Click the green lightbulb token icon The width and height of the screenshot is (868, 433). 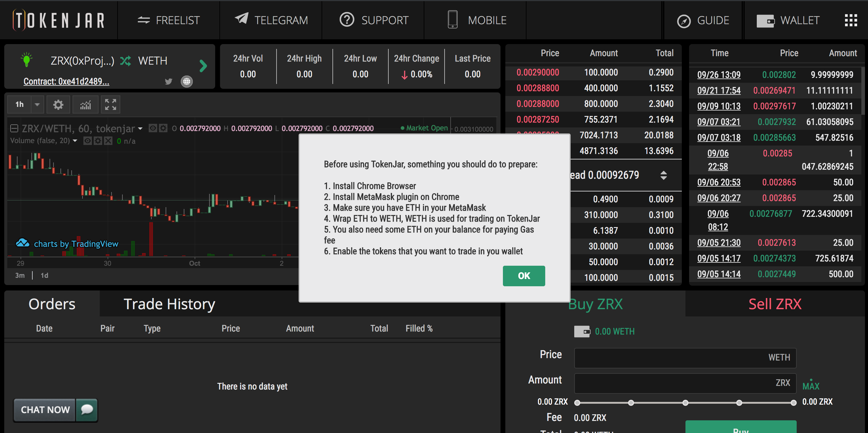(26, 59)
